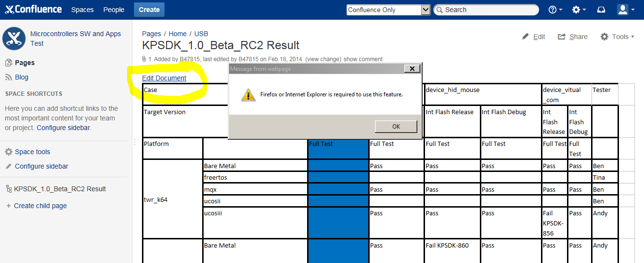Click the Platform header cell
The image size is (644, 263).
pos(172,148)
